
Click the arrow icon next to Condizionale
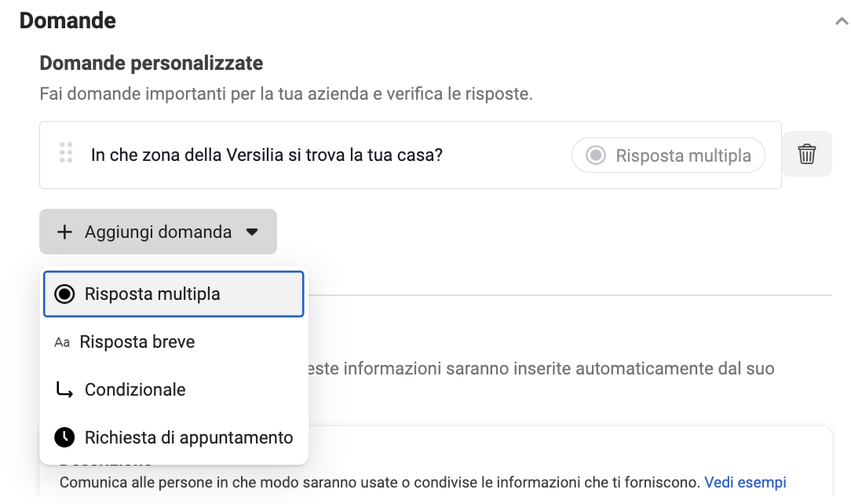pyautogui.click(x=64, y=389)
